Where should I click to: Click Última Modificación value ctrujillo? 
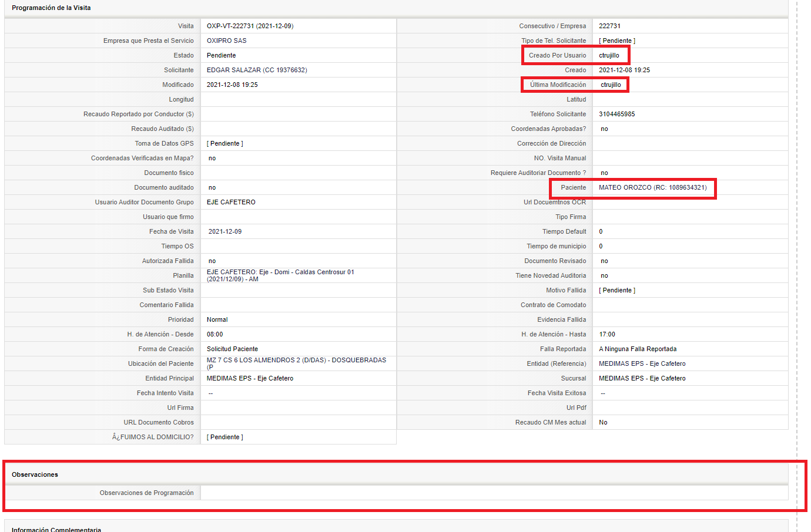(611, 85)
